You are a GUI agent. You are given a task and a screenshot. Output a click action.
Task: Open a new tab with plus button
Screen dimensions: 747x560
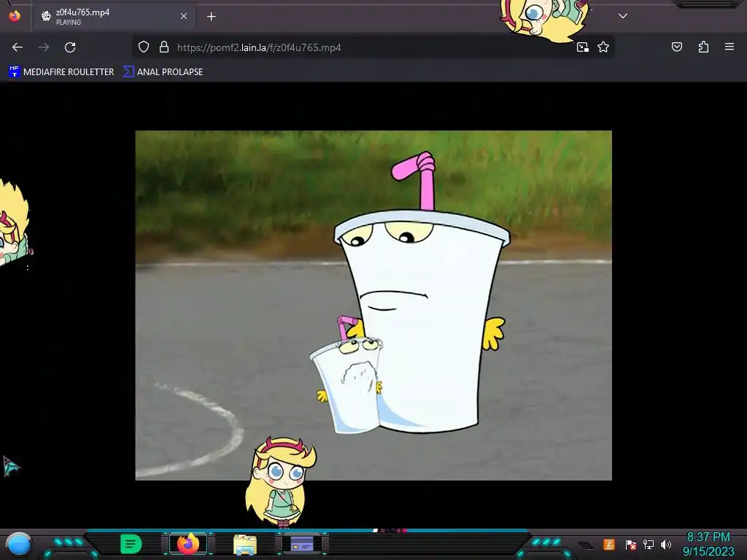click(x=211, y=17)
